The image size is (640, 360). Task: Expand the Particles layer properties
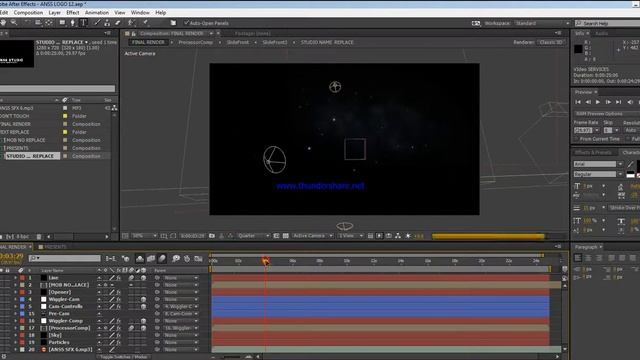point(16,342)
